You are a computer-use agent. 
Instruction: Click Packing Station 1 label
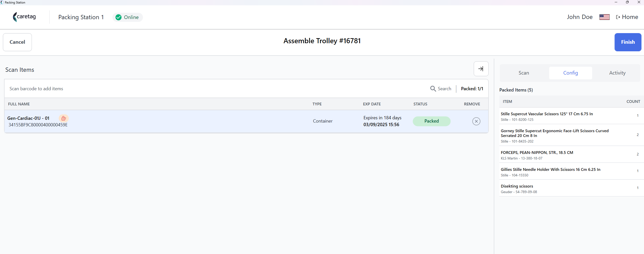click(81, 17)
